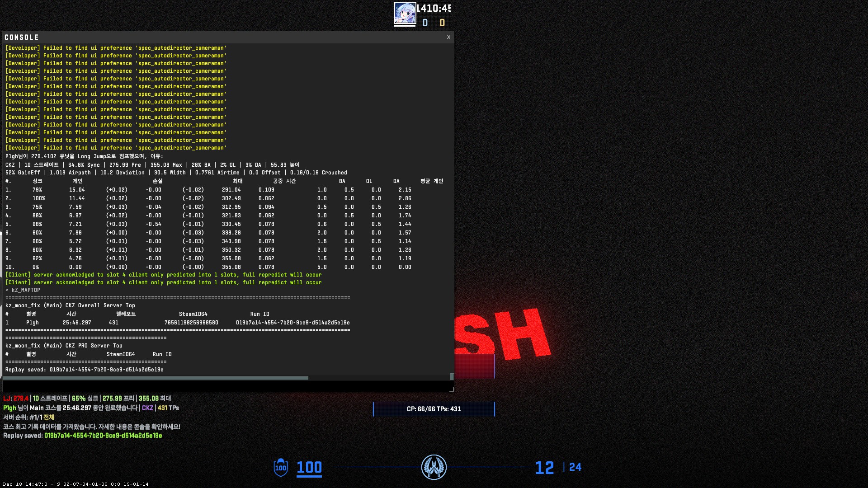
Task: Click the health value 100 on the HUD
Action: click(x=309, y=467)
